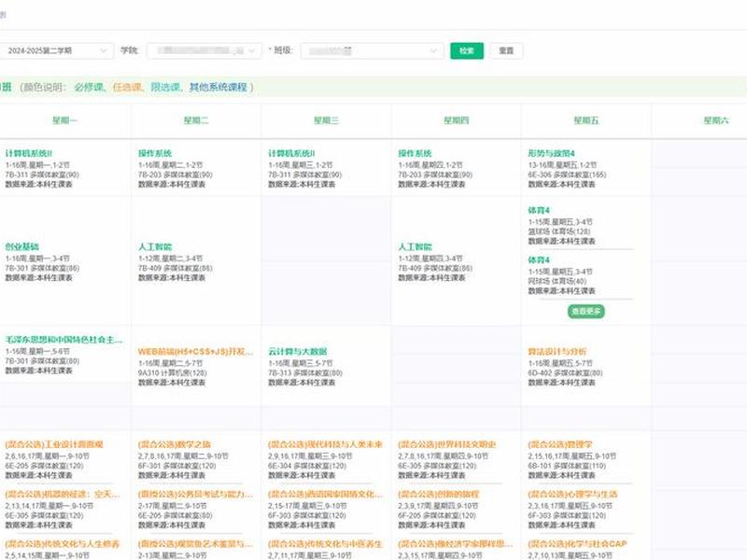Click 限选课 in the color legend

pyautogui.click(x=165, y=87)
